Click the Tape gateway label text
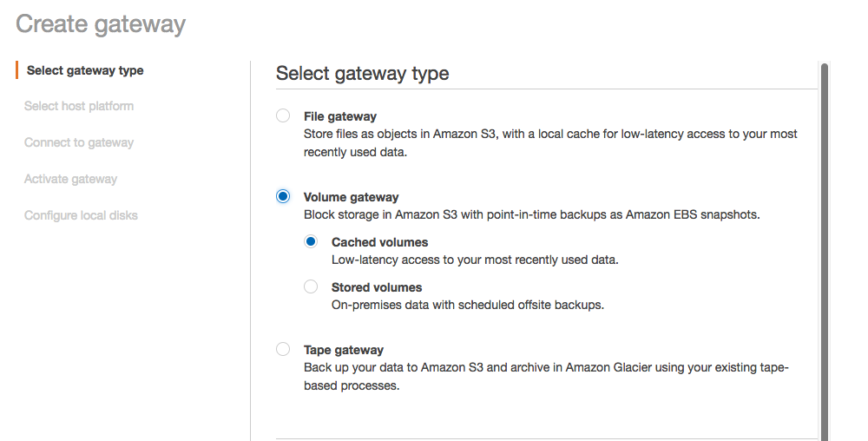The width and height of the screenshot is (868, 441). pos(344,350)
